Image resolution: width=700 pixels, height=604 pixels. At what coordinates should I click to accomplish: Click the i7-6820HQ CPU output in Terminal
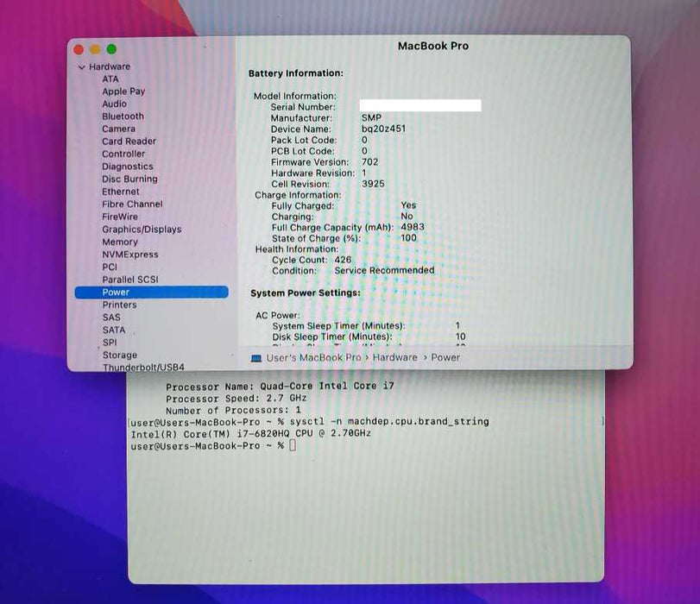tap(250, 433)
